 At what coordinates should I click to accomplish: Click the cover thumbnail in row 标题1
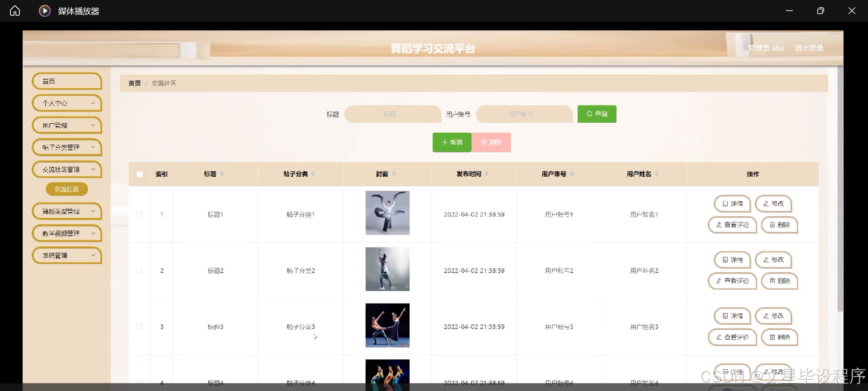click(388, 213)
